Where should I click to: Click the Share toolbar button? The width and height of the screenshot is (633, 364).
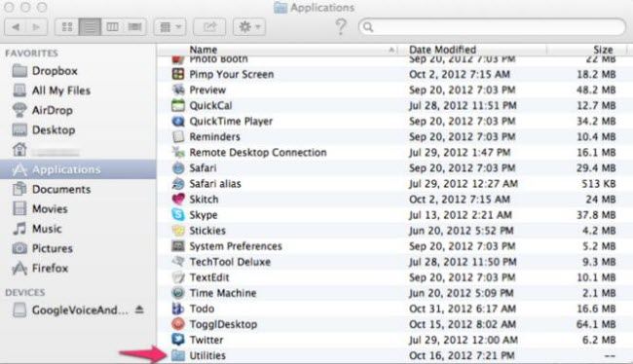pos(209,27)
